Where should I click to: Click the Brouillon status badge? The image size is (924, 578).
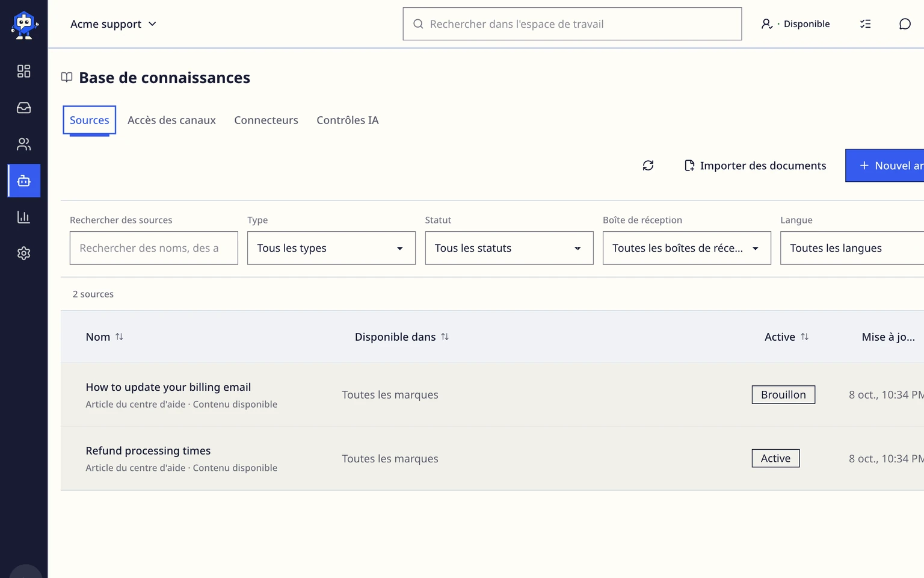coord(783,395)
